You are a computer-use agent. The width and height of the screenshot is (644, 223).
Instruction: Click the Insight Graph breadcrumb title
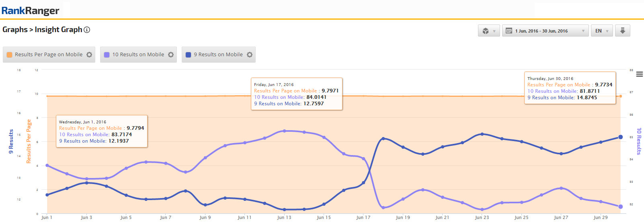click(x=59, y=30)
